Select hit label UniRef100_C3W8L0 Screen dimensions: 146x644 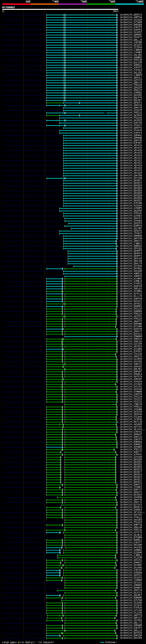131,243
